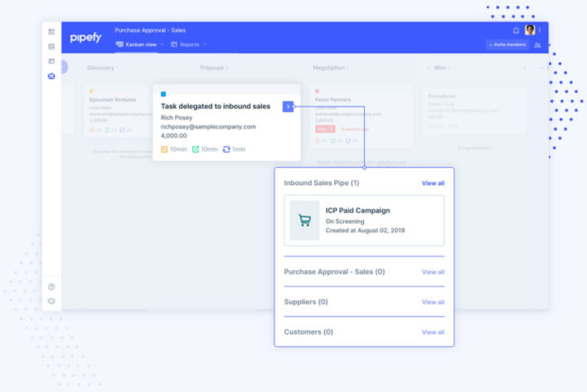The image size is (587, 392).
Task: Click the Reports icon
Action: (174, 44)
